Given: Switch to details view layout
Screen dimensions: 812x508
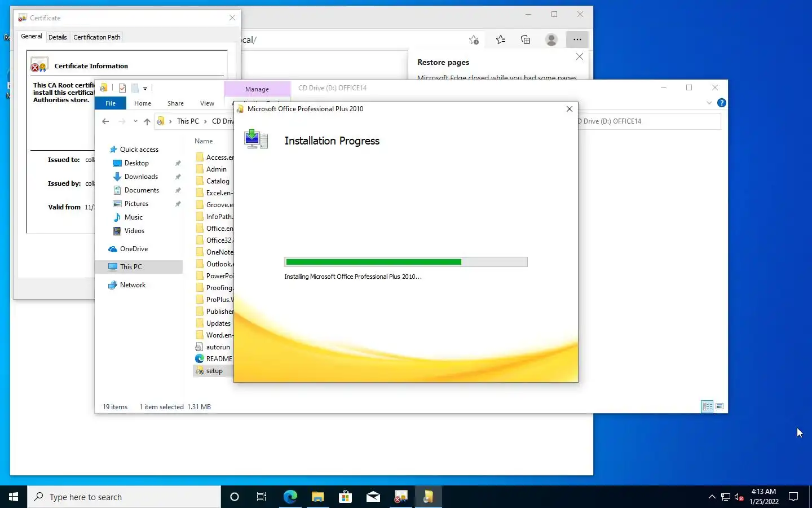Looking at the screenshot, I should tap(707, 406).
